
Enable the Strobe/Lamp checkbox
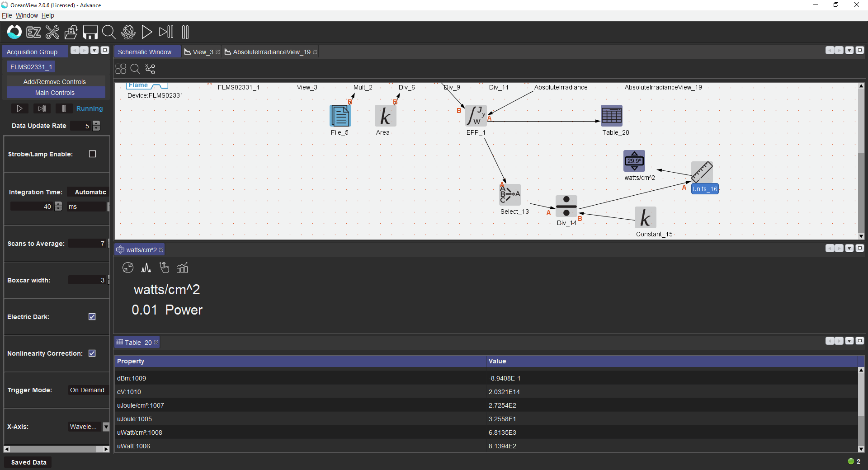[x=93, y=154]
